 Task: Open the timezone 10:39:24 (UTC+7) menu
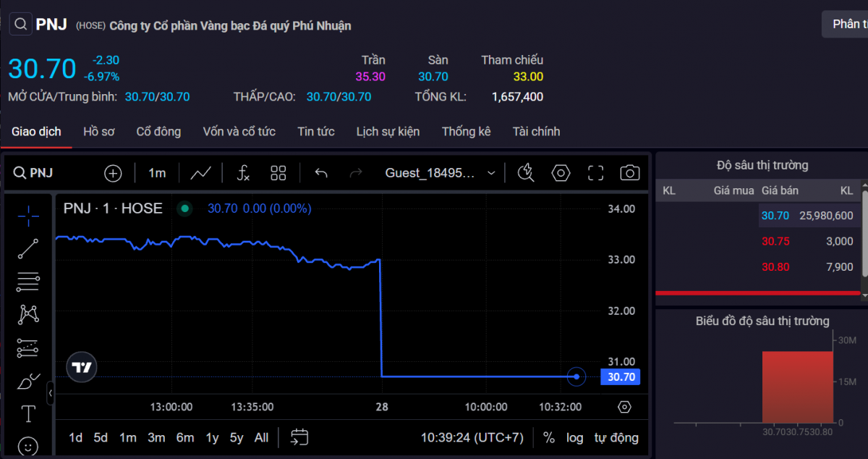(x=472, y=437)
